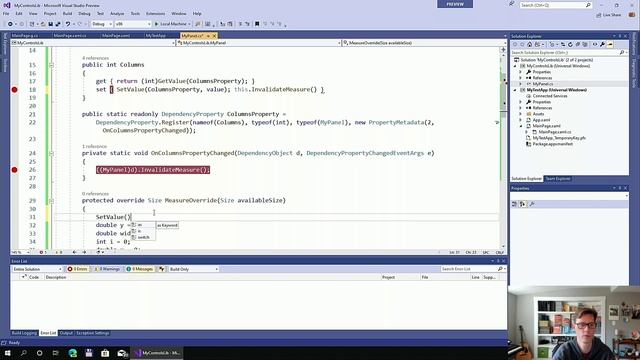The width and height of the screenshot is (640, 360).
Task: Switch to the MainPage.xaml.cs editor tab
Action: click(x=70, y=36)
